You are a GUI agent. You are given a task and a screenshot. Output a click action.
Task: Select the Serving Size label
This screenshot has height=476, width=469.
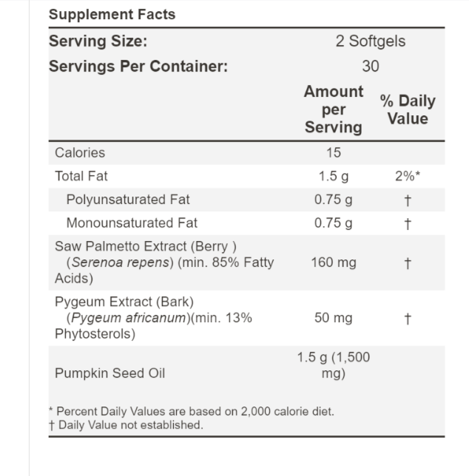(x=98, y=41)
